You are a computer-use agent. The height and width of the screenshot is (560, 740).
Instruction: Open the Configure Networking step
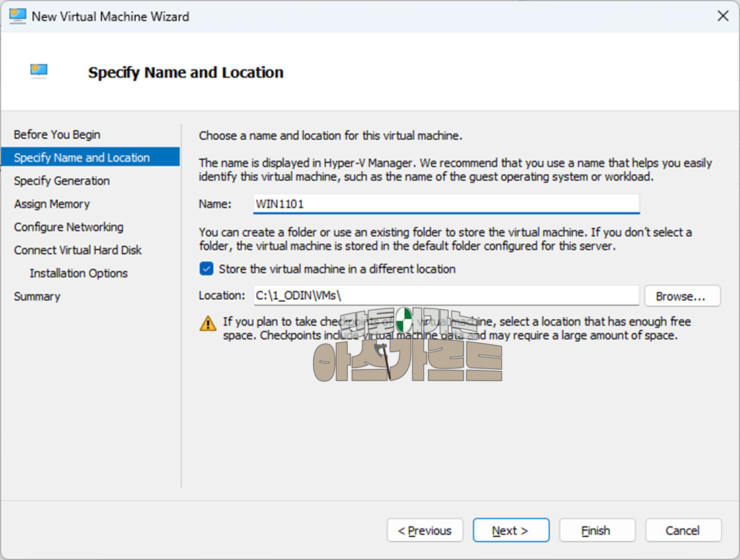tap(69, 227)
